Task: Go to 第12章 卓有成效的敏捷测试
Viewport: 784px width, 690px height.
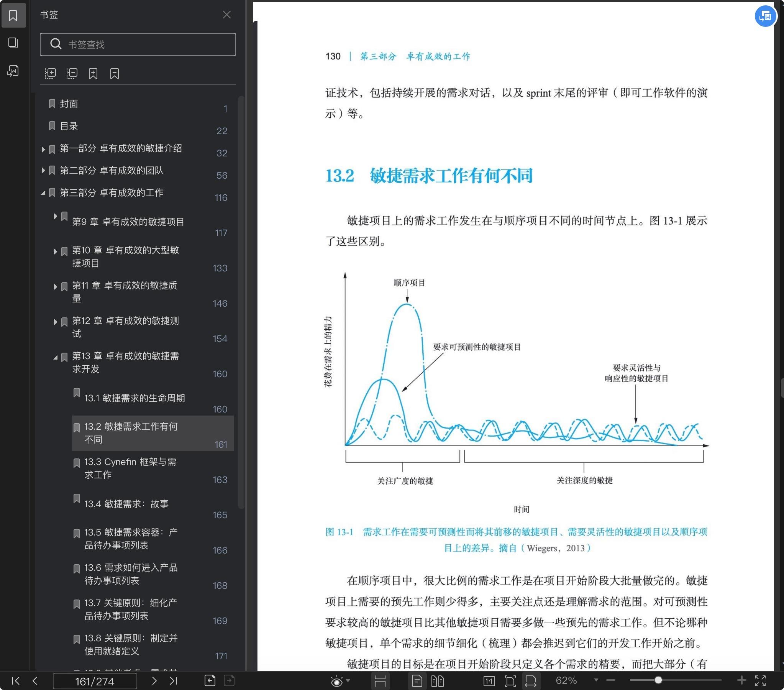Action: 126,327
